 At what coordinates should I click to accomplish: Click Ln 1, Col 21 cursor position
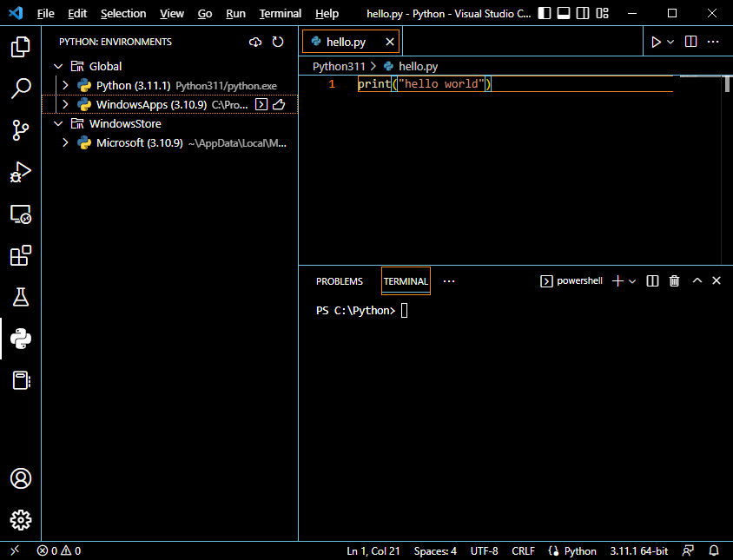tap(373, 551)
